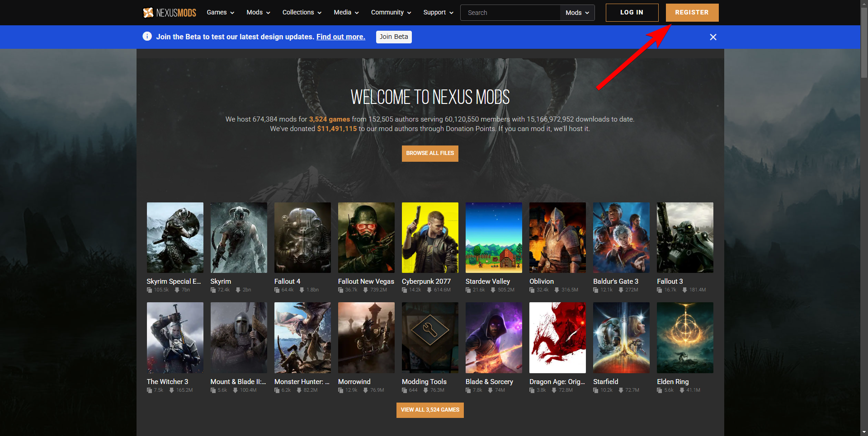Follow the Find out more link
This screenshot has width=868, height=436.
[x=341, y=37]
